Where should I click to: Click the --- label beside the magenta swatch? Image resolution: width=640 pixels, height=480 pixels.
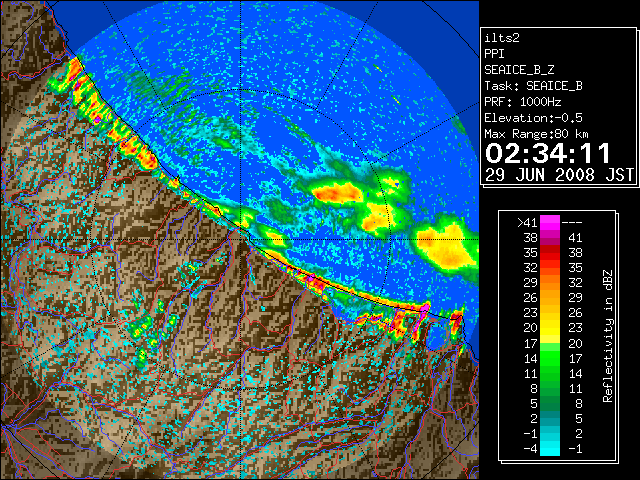(572, 223)
